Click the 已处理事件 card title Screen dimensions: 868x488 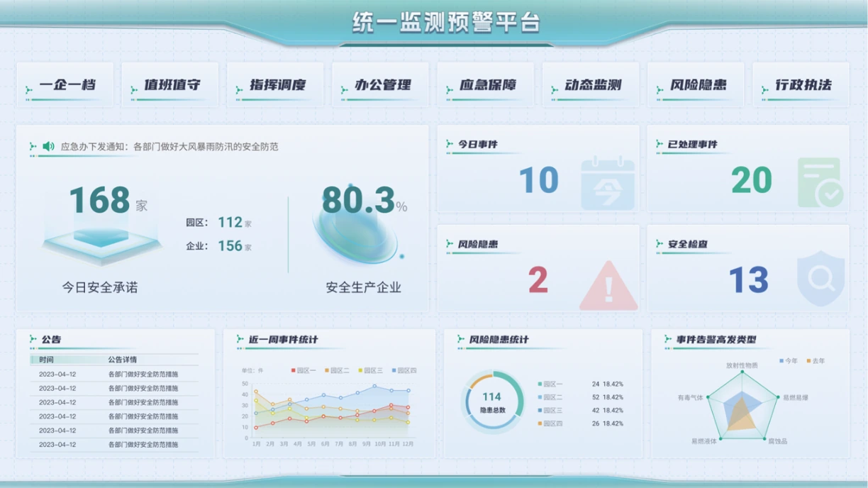[692, 144]
